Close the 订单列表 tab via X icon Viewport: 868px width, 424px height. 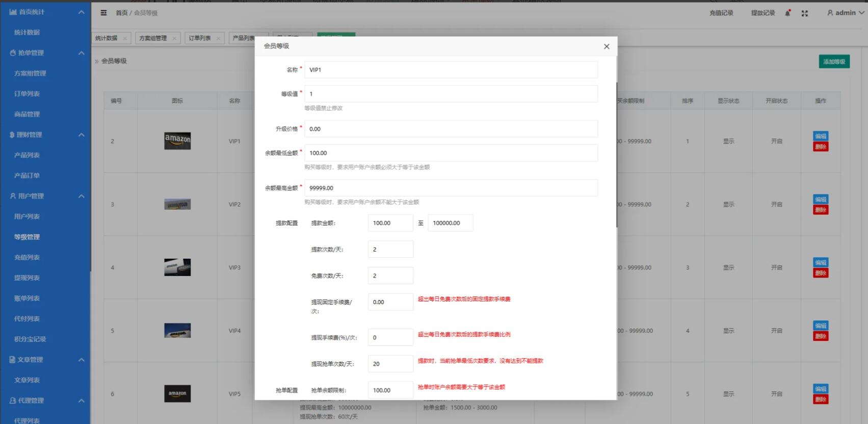click(218, 38)
